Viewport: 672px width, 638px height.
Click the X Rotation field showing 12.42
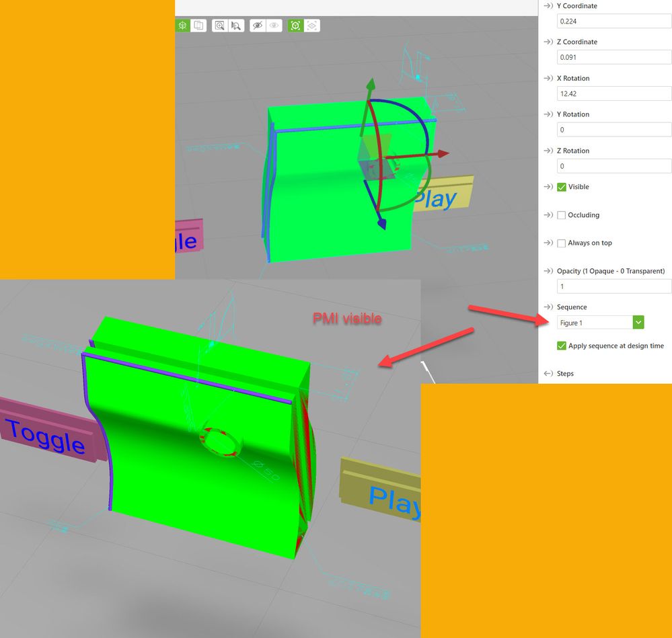614,93
